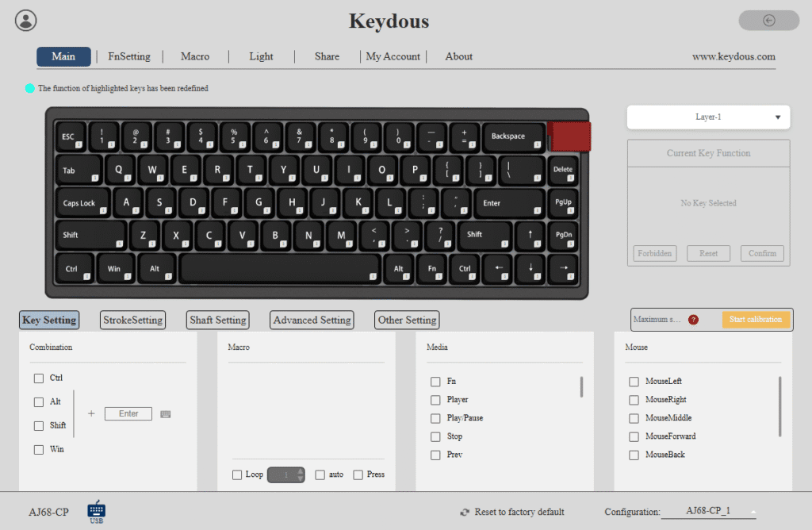This screenshot has height=530, width=812.
Task: Select the PgDn key
Action: tap(563, 235)
